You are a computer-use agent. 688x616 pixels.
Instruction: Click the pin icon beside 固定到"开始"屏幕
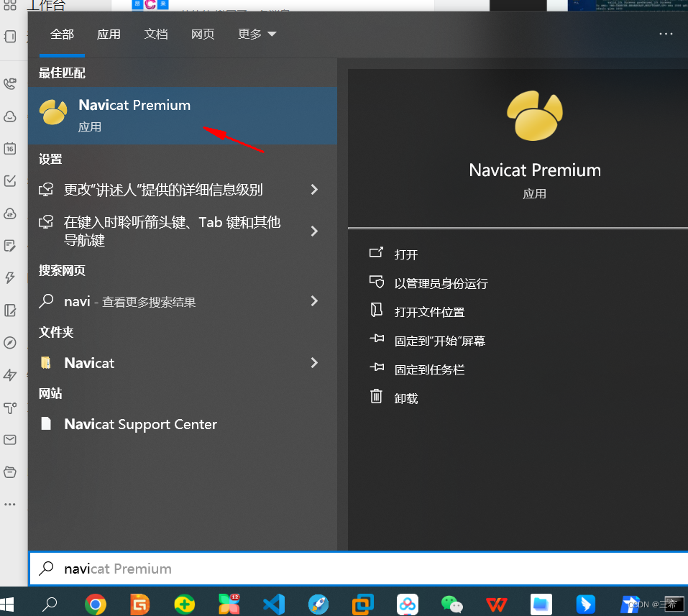pos(377,339)
